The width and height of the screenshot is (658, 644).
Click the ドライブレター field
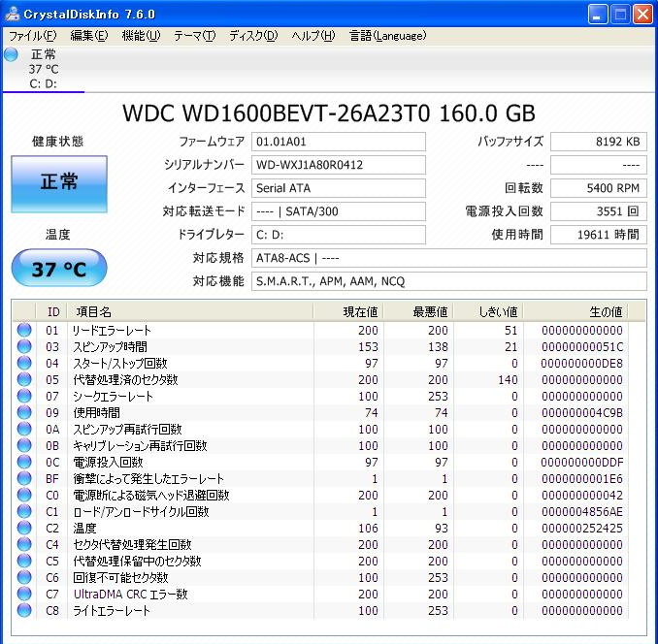(339, 235)
